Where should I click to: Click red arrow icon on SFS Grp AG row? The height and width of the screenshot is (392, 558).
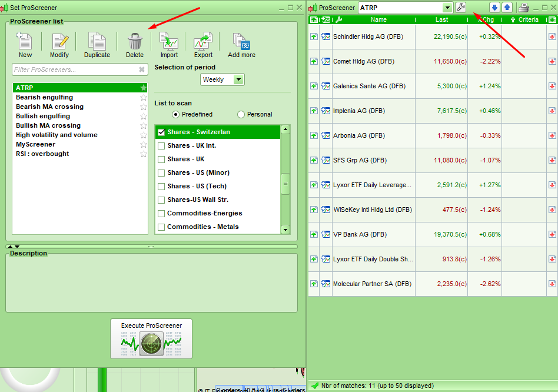552,160
